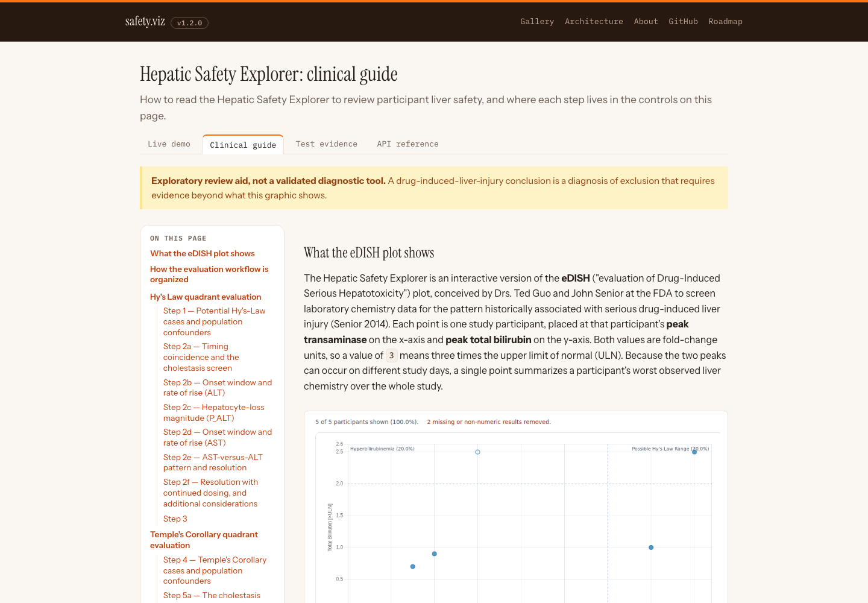Go to Step 2e AST-versus-ALT pattern

[x=213, y=463]
